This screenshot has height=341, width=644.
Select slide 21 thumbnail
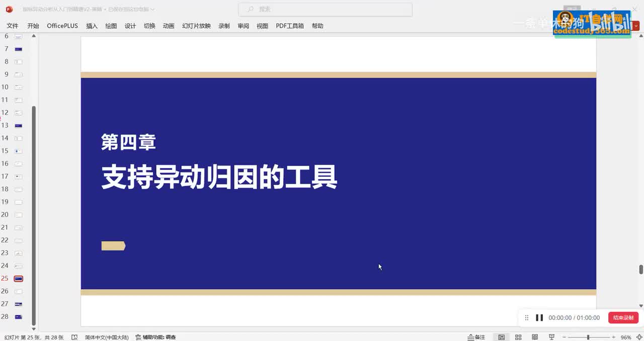point(18,227)
